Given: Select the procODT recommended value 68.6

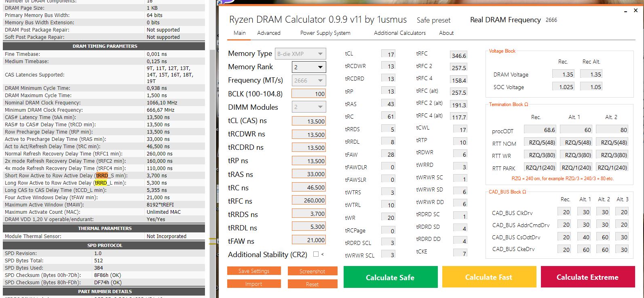Looking at the screenshot, I should click(x=540, y=130).
